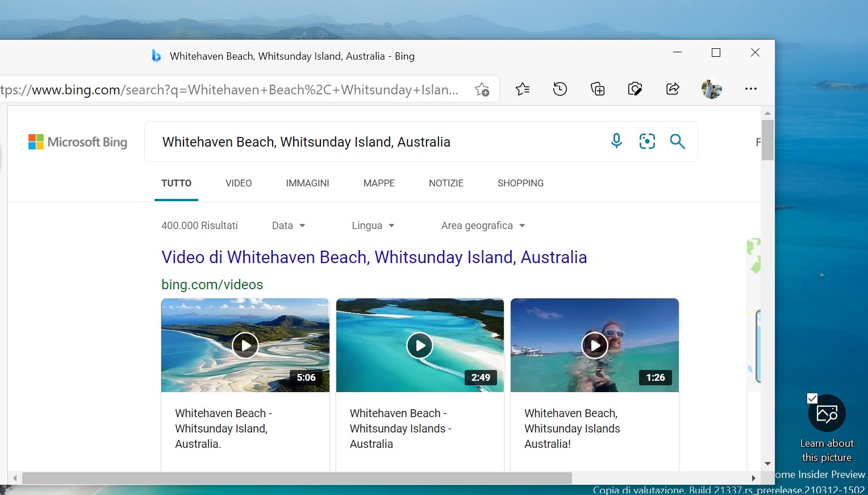Open the Favorites list icon
Viewport: 868px width, 495px height.
click(523, 89)
